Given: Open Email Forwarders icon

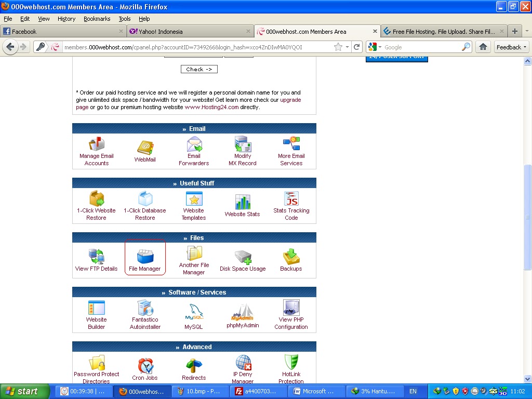Looking at the screenshot, I should coord(194,144).
